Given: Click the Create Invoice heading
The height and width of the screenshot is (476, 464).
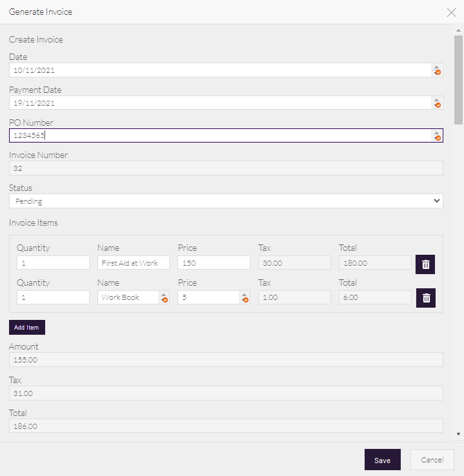Looking at the screenshot, I should (36, 39).
